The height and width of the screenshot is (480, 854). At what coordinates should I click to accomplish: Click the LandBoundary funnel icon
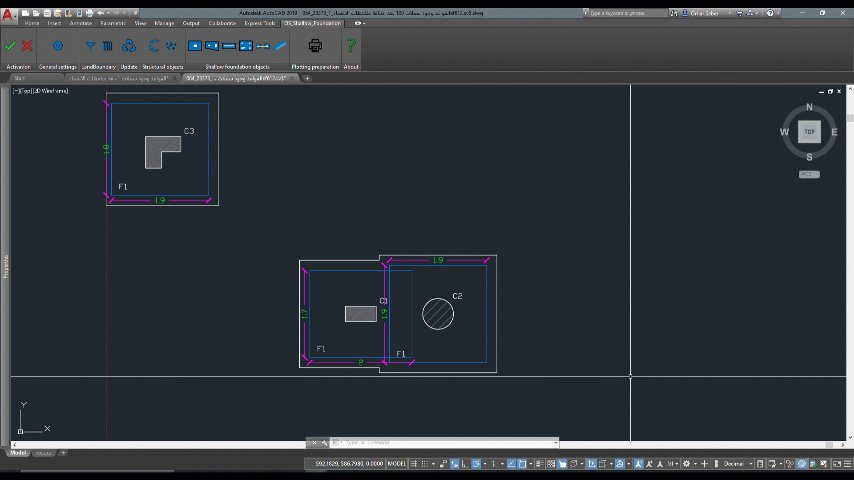tap(91, 45)
